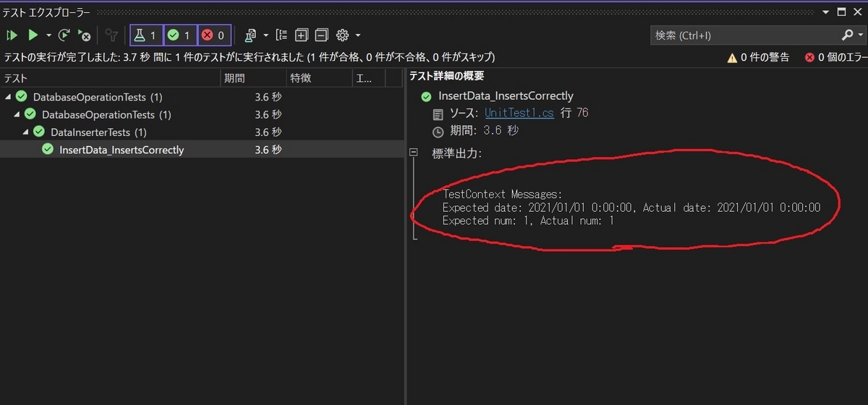Click the Expected num: 1 output line
This screenshot has width=868, height=405.
tap(528, 221)
